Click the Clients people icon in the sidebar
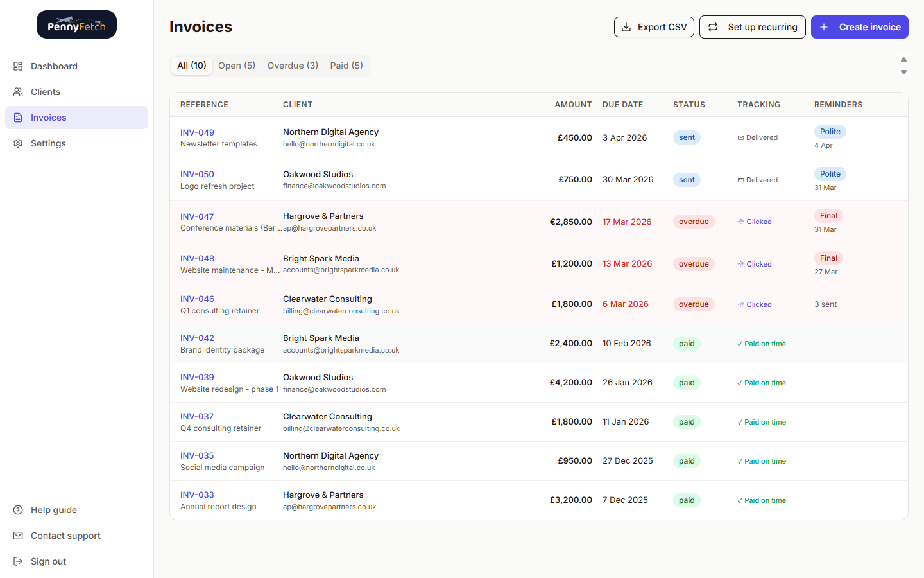Screen dimensions: 924x578 [x=18, y=92]
